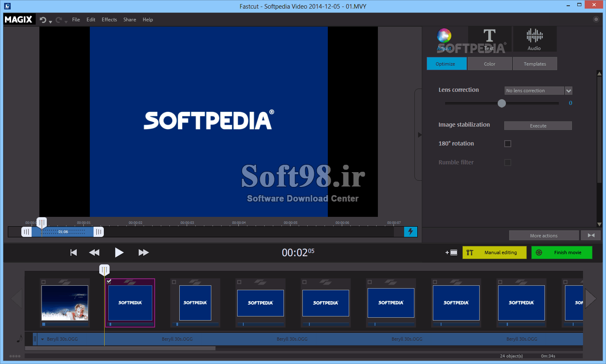Open the No lens correction combo box
The width and height of the screenshot is (606, 364).
[534, 91]
